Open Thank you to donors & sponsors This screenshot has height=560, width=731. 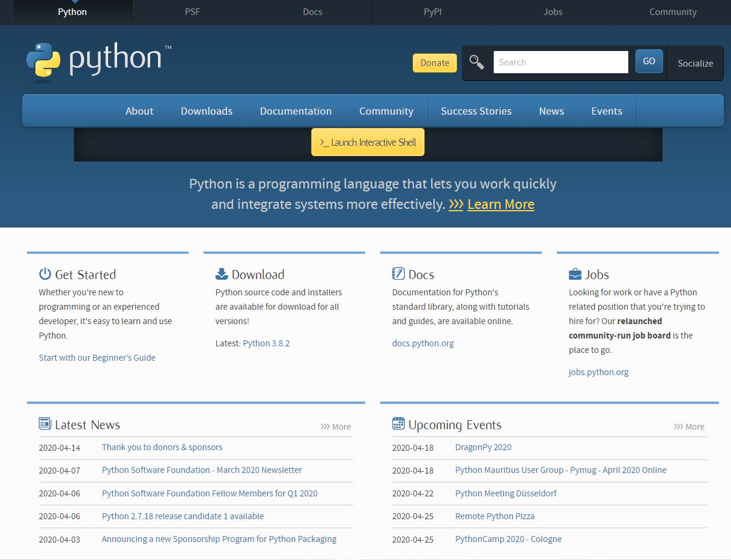pyautogui.click(x=162, y=447)
